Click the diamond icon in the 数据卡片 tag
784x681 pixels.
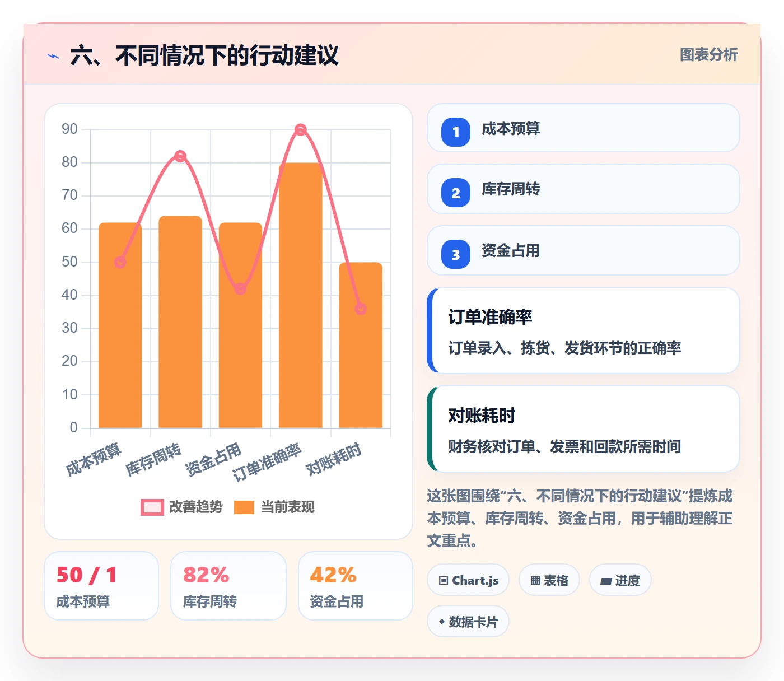tap(442, 622)
